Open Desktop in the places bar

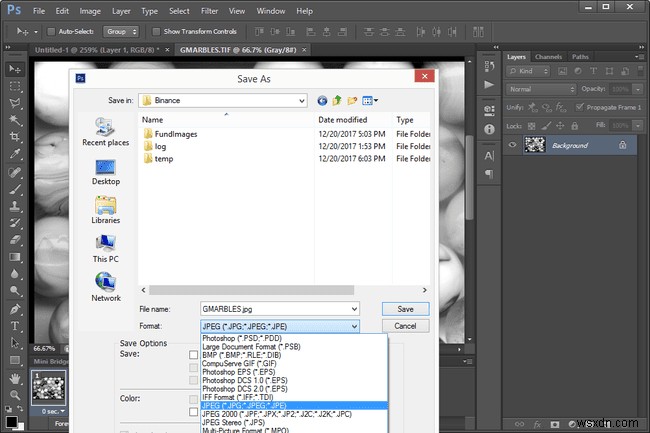click(106, 171)
